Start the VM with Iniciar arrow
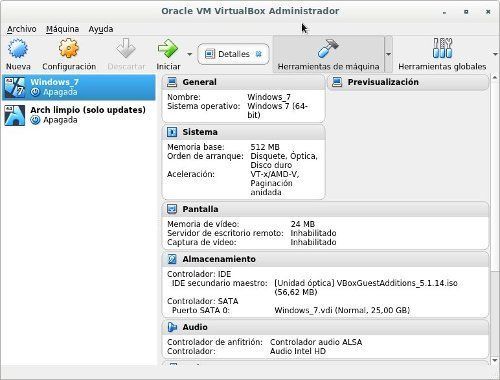500x380 pixels. [168, 48]
